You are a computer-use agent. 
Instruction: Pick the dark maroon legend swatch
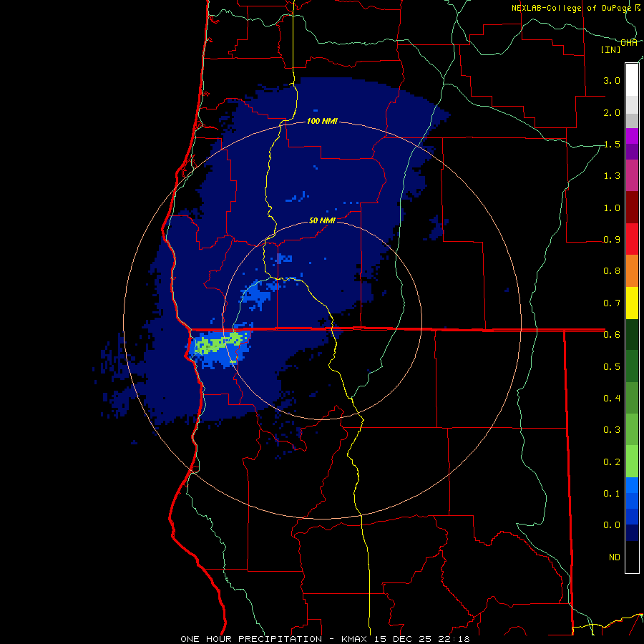pos(632,208)
